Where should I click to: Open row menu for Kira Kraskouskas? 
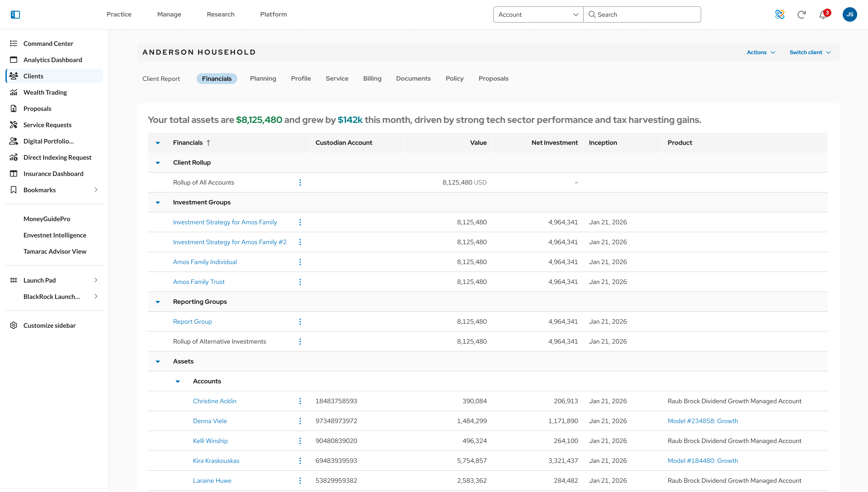click(300, 461)
